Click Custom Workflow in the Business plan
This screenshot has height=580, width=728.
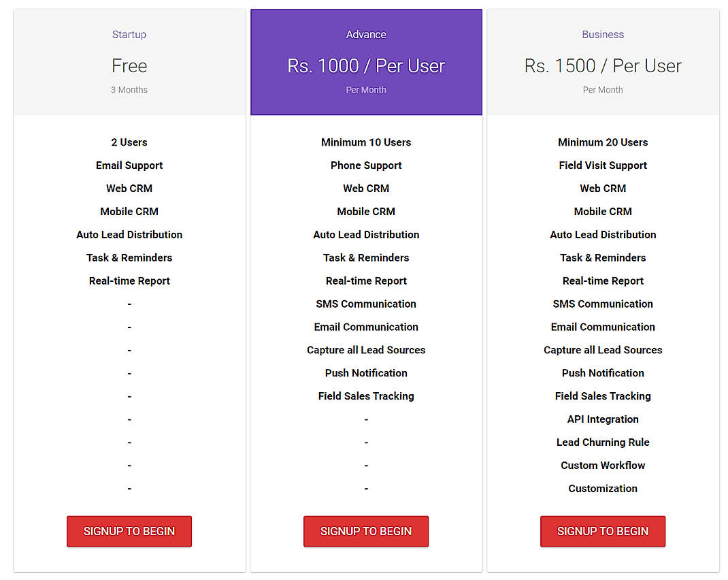click(x=603, y=465)
